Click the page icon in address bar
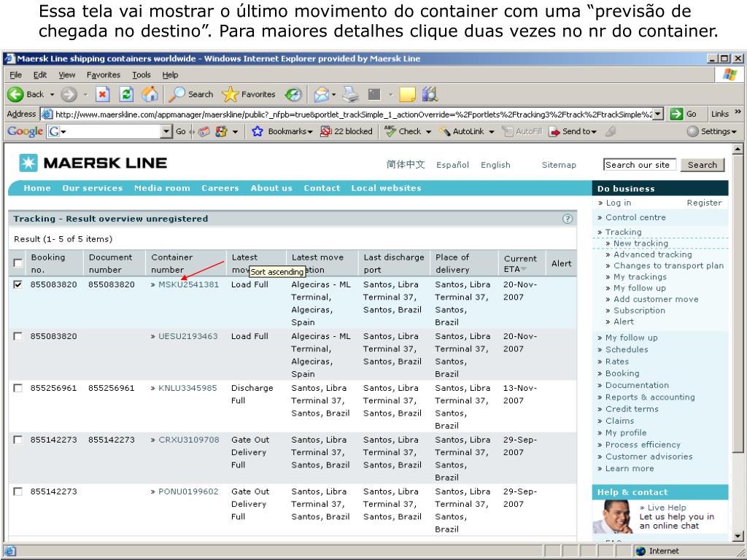The height and width of the screenshot is (560, 747). pyautogui.click(x=47, y=114)
